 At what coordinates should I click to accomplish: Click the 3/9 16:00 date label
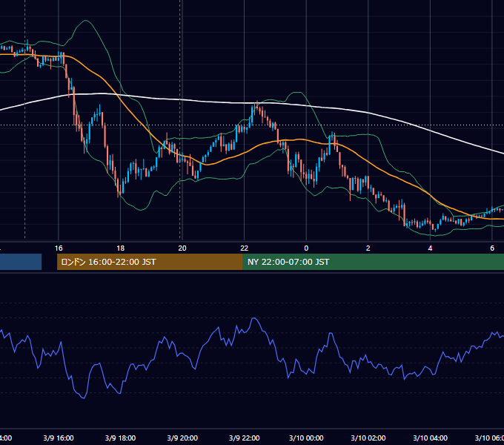[x=59, y=438]
